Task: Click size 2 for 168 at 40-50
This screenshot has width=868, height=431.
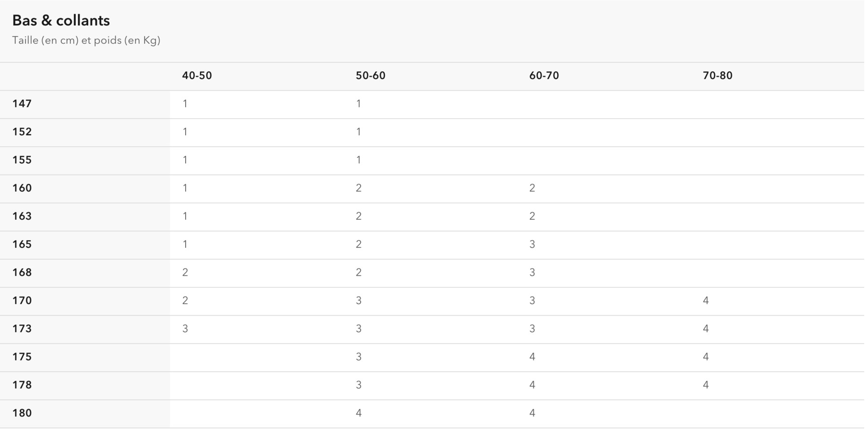Action: pyautogui.click(x=185, y=272)
